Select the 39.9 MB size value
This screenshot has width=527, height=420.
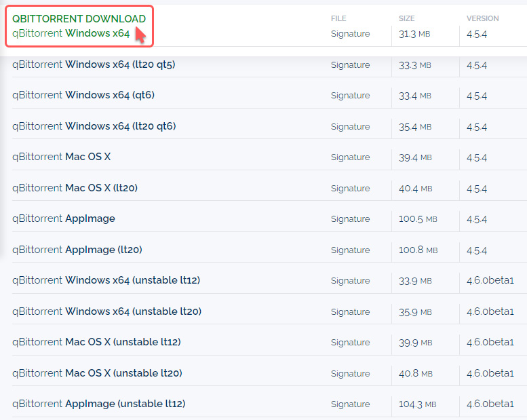tap(415, 343)
